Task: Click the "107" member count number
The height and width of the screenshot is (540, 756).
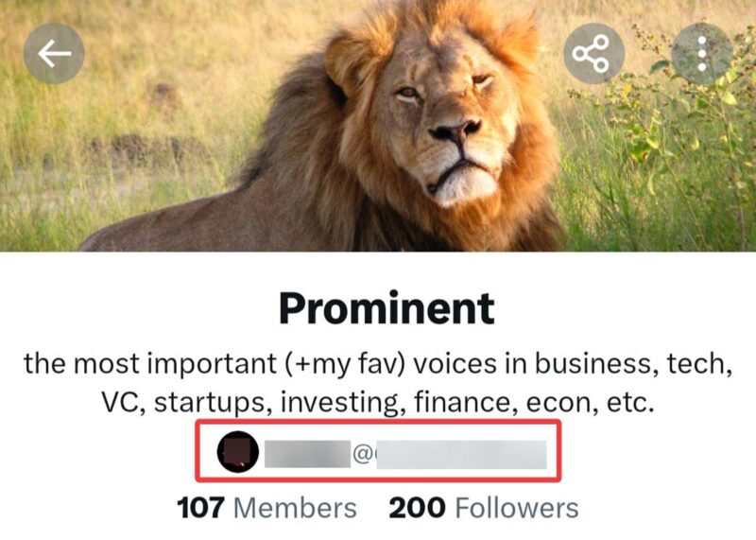Action: tap(200, 508)
